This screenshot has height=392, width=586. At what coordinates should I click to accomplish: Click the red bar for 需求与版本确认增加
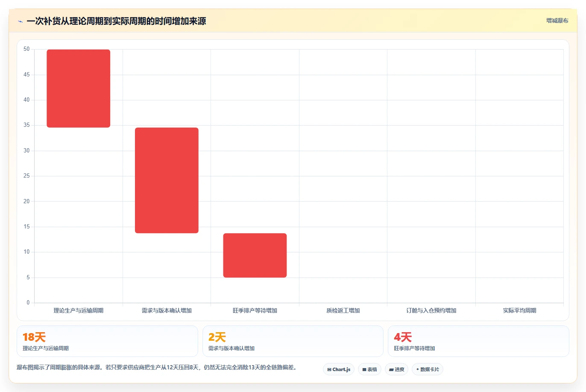pos(167,180)
